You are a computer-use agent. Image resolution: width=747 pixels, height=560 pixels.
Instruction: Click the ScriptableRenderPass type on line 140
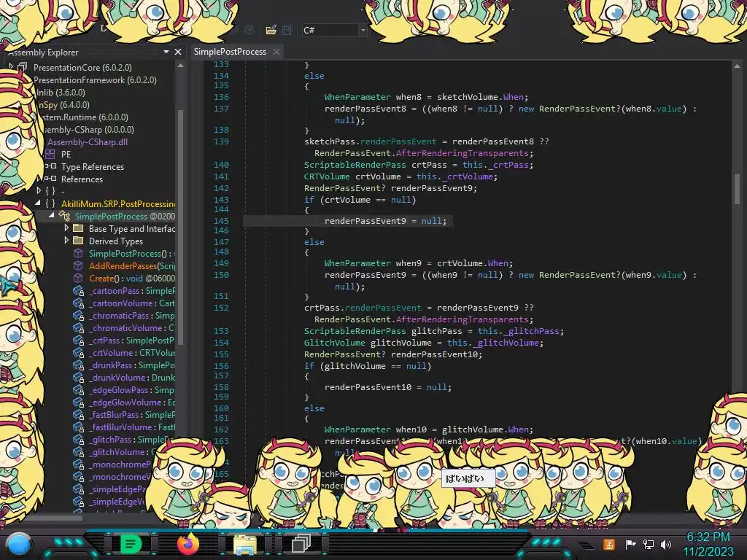click(355, 165)
